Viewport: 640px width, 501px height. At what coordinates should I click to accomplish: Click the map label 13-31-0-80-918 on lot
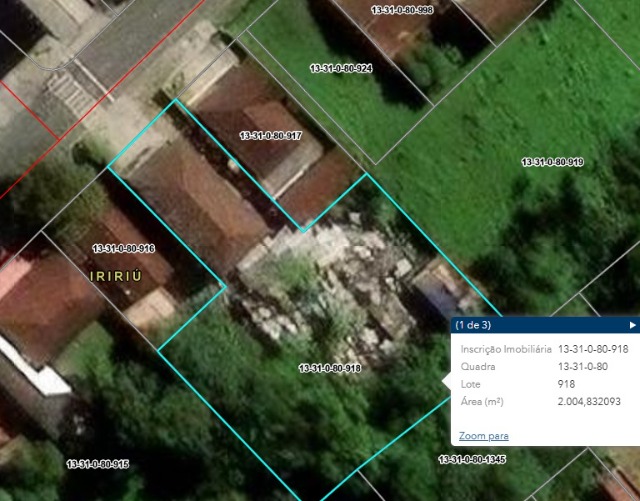[330, 368]
